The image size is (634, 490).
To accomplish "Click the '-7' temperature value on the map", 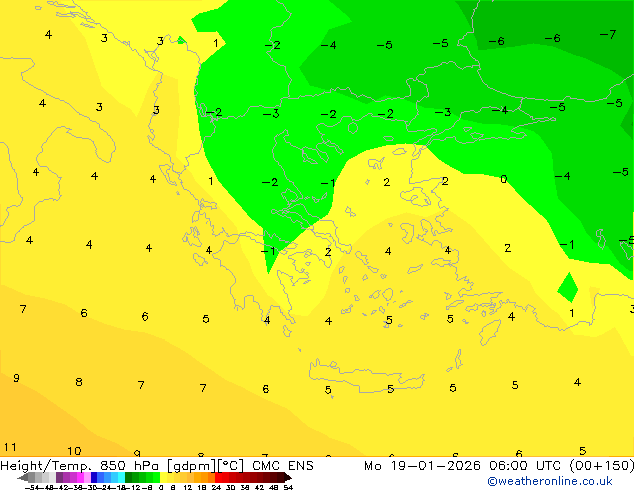I will coord(608,34).
